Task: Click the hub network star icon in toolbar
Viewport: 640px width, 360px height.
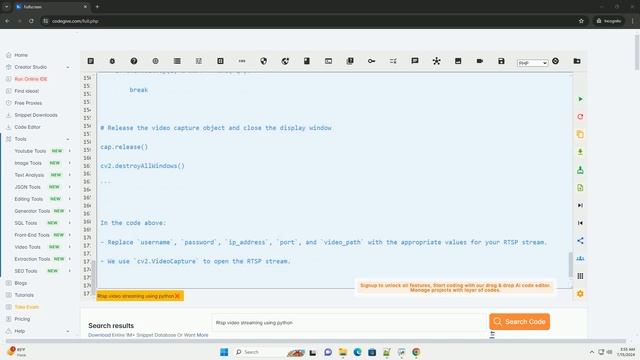Action: pyautogui.click(x=436, y=61)
